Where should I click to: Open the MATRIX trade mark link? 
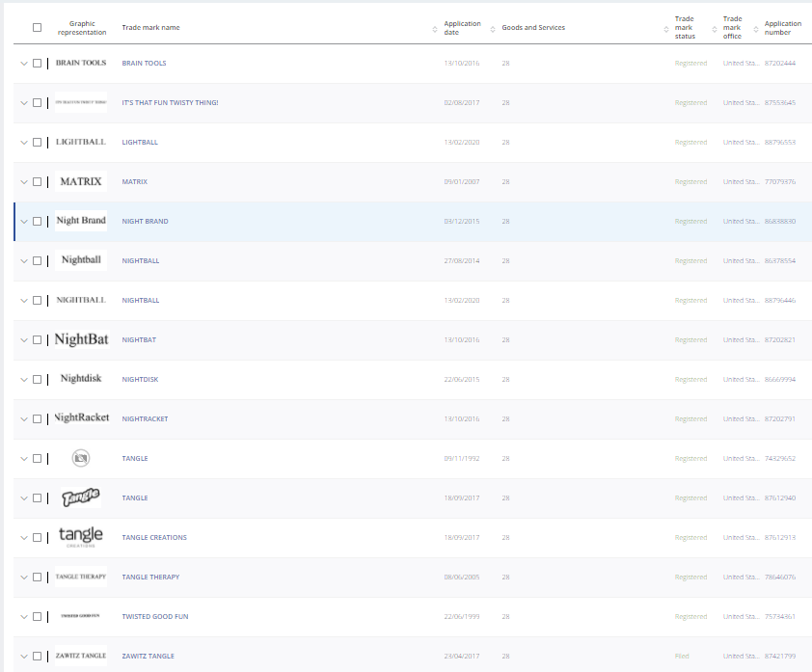(x=135, y=181)
